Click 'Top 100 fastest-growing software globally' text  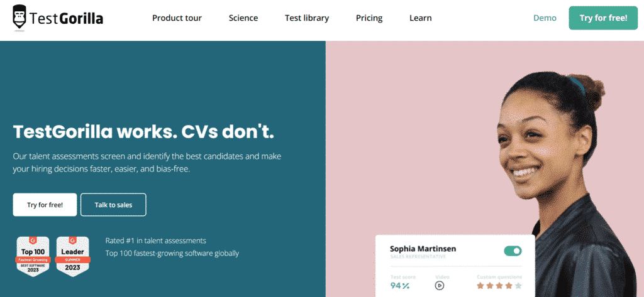click(172, 253)
